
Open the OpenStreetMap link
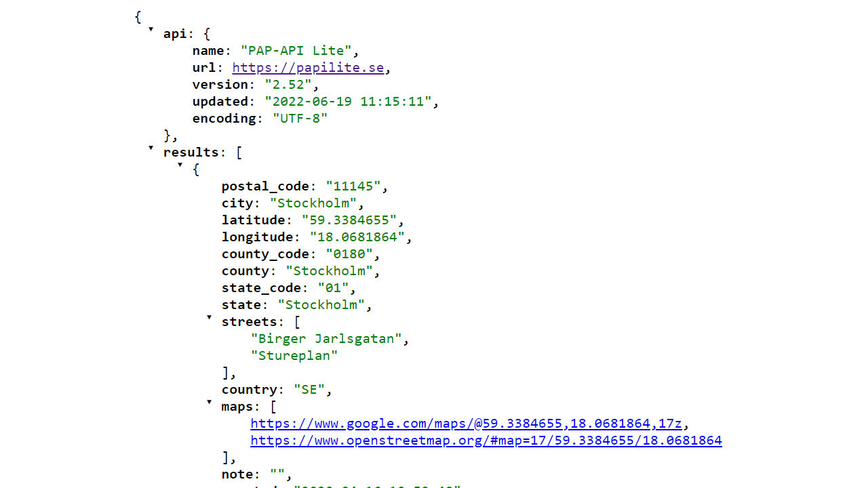click(486, 441)
